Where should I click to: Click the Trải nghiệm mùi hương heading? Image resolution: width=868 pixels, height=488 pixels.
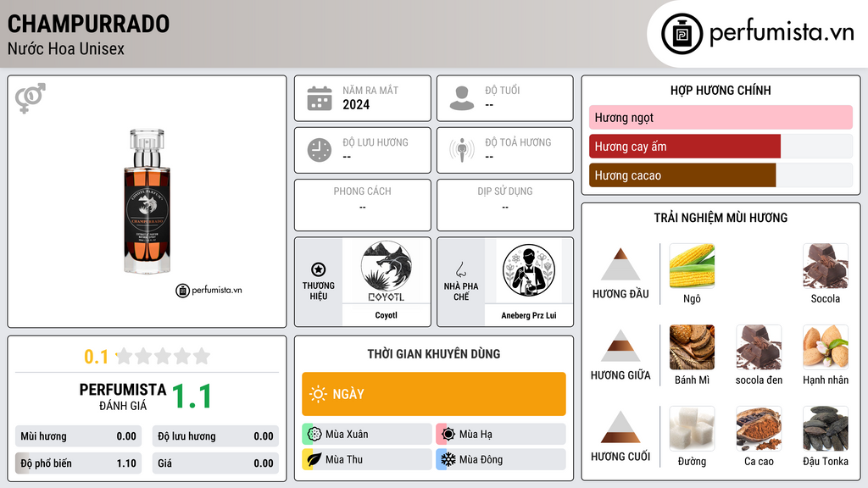click(721, 218)
